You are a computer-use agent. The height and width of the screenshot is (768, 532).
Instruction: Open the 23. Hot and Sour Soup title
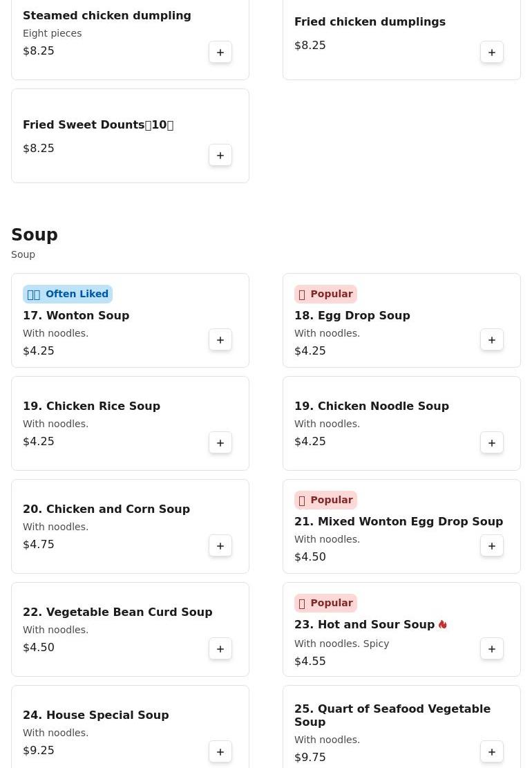click(365, 624)
